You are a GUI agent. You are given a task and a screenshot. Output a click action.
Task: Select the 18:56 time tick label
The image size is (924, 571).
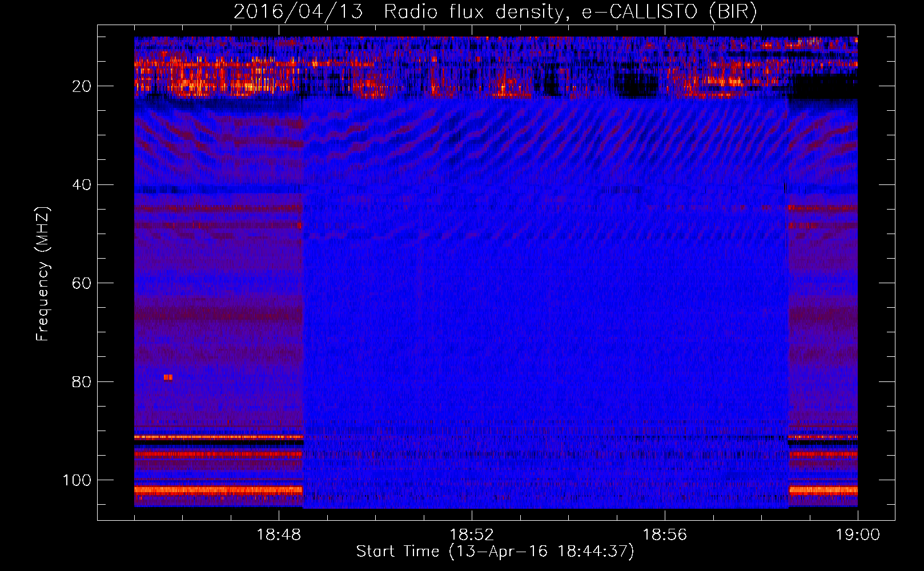pyautogui.click(x=665, y=535)
